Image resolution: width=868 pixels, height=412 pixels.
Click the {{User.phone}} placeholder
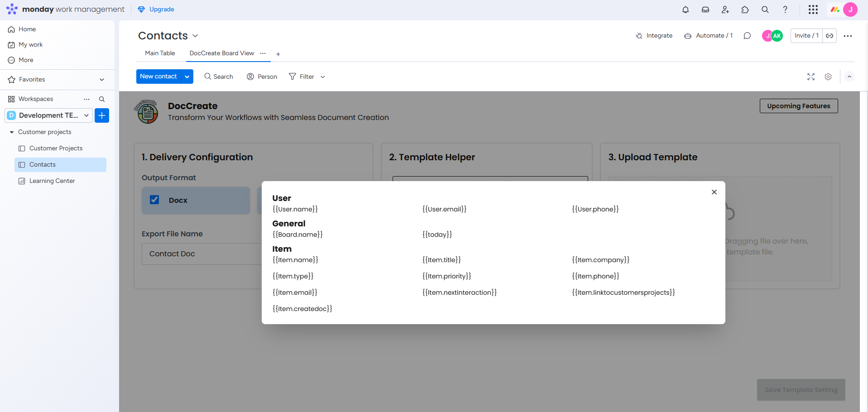[595, 209]
